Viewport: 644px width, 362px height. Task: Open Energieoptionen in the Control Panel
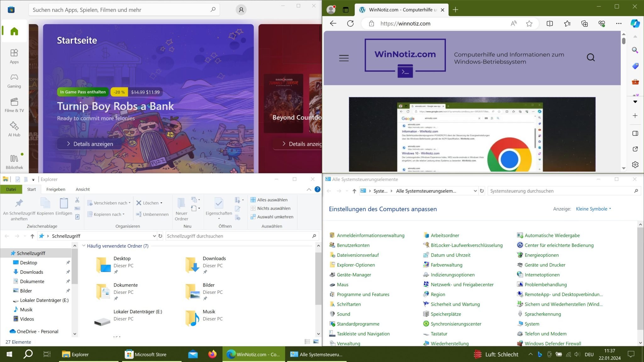pyautogui.click(x=541, y=255)
